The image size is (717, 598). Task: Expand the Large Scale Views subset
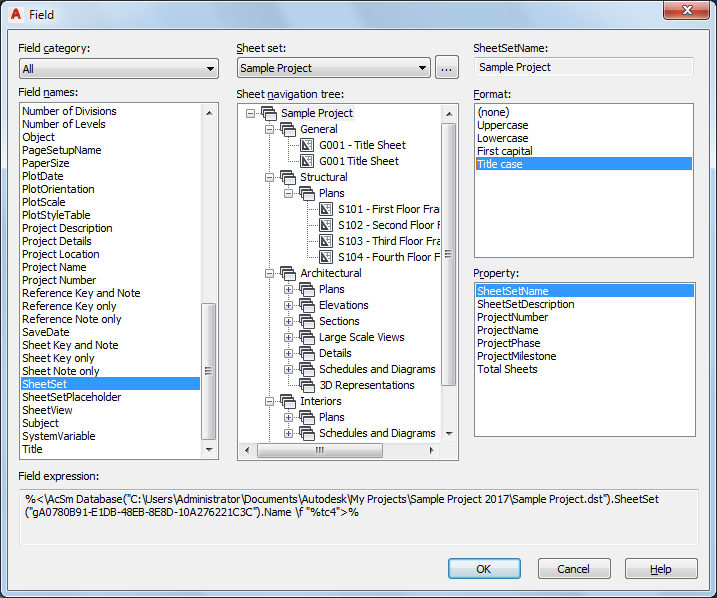288,337
